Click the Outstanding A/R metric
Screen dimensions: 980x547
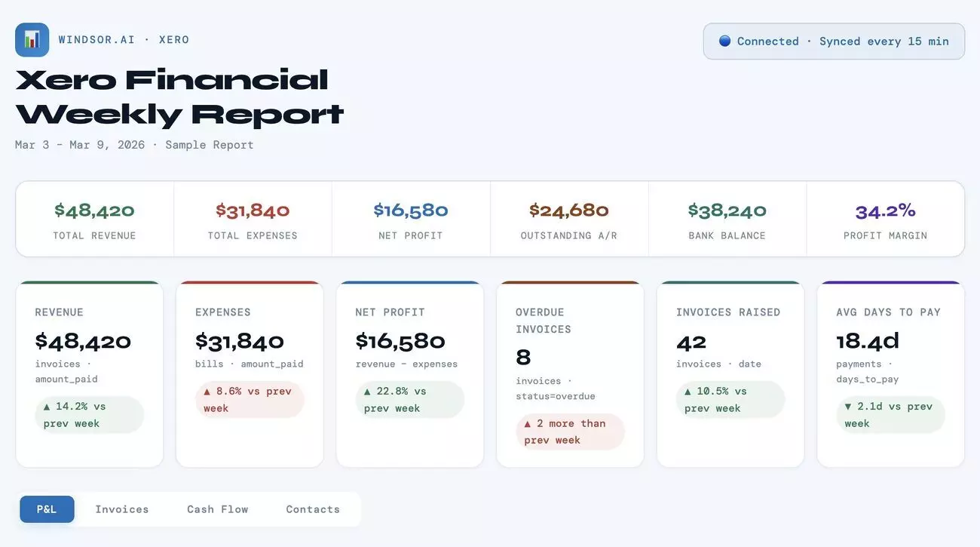tap(569, 218)
